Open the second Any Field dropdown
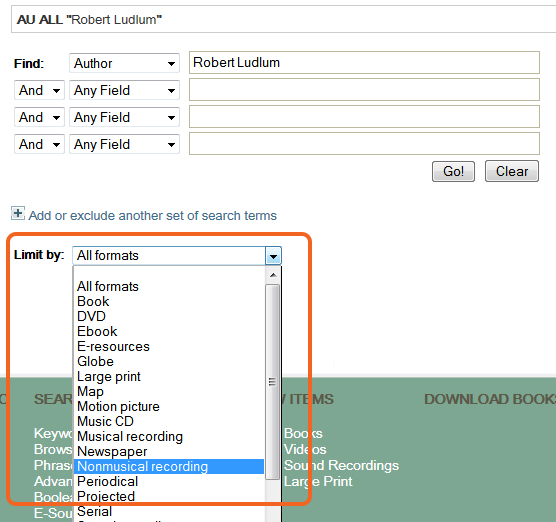Screen dimensions: 556x522 [x=124, y=117]
